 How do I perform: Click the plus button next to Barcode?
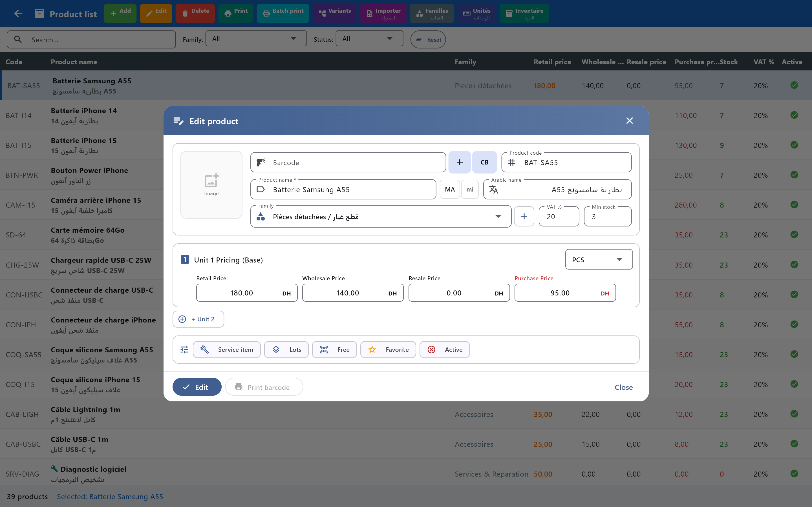[459, 162]
